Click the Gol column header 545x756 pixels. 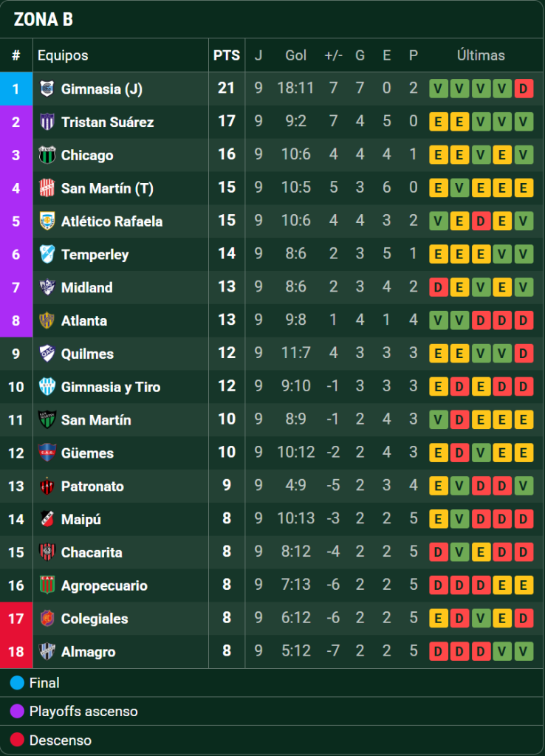pyautogui.click(x=295, y=55)
